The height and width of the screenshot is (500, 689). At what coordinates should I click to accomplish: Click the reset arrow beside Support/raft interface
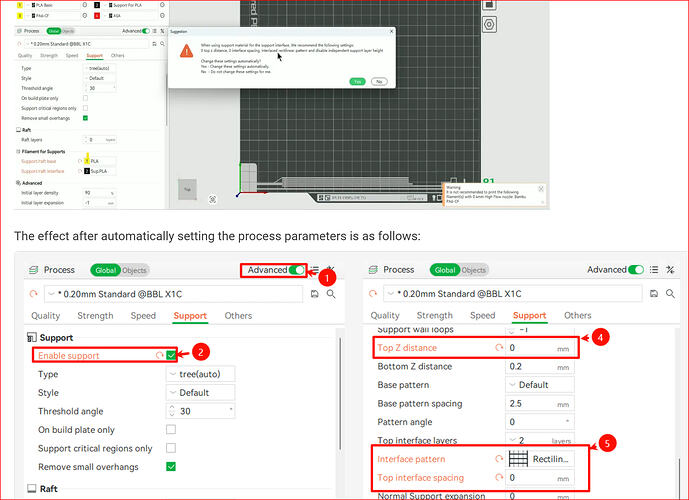pyautogui.click(x=80, y=171)
